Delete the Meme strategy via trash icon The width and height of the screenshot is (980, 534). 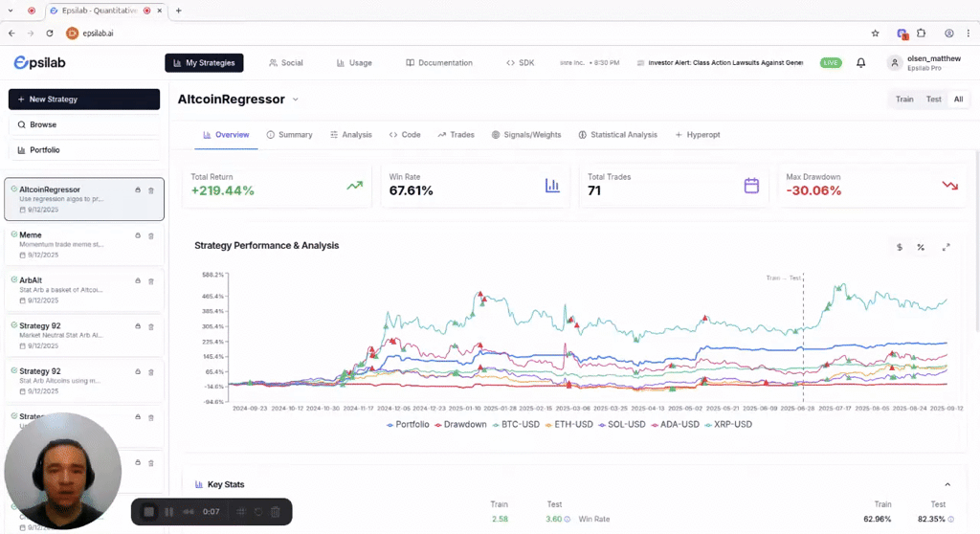150,235
